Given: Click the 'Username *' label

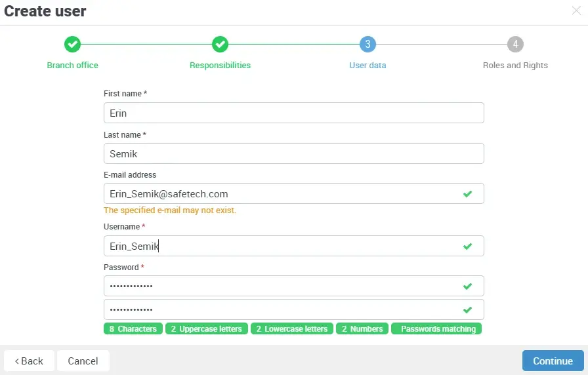Looking at the screenshot, I should point(125,227).
